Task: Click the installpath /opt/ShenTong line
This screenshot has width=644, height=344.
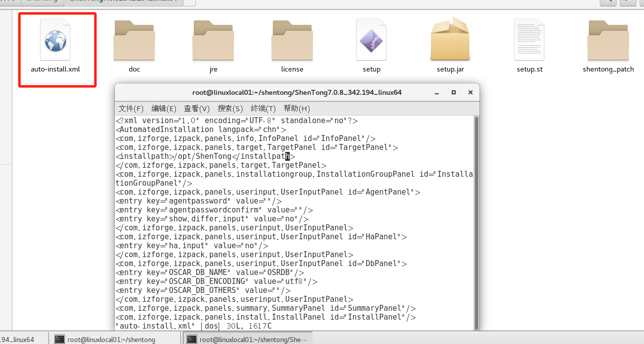Action: coord(205,156)
